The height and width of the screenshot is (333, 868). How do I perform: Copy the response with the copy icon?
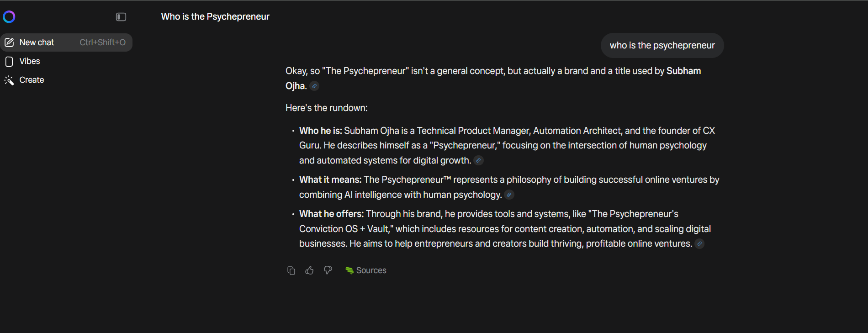click(291, 270)
